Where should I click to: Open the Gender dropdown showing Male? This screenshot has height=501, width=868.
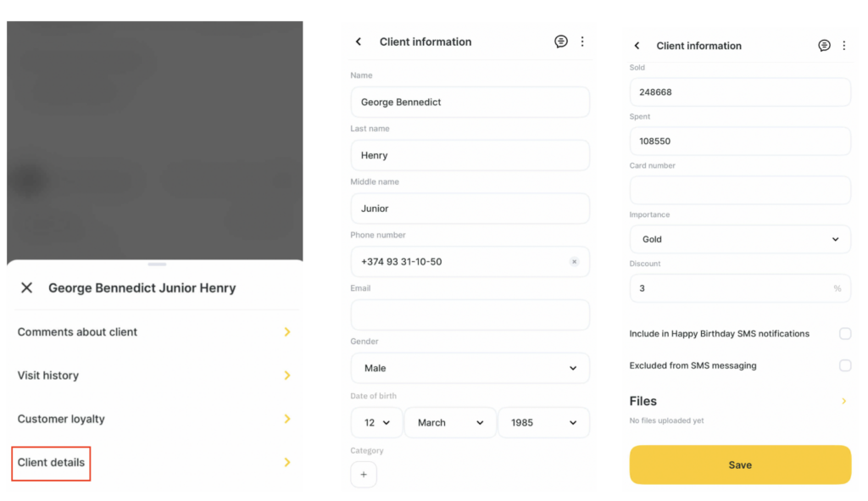point(470,368)
